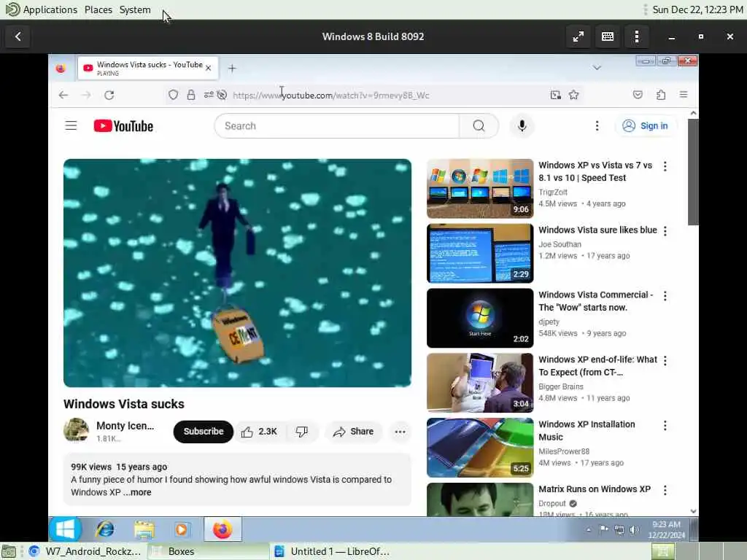Open the Pocket save icon
747x560 pixels.
point(638,95)
